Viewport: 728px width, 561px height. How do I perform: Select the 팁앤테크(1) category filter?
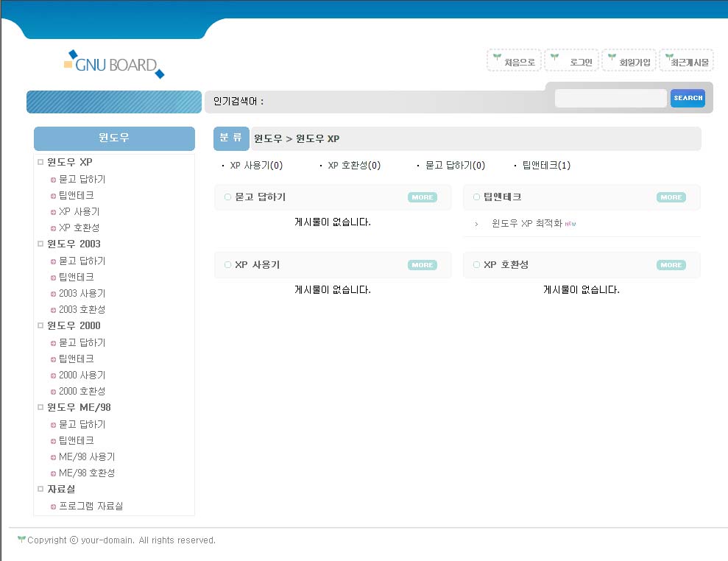coord(545,166)
